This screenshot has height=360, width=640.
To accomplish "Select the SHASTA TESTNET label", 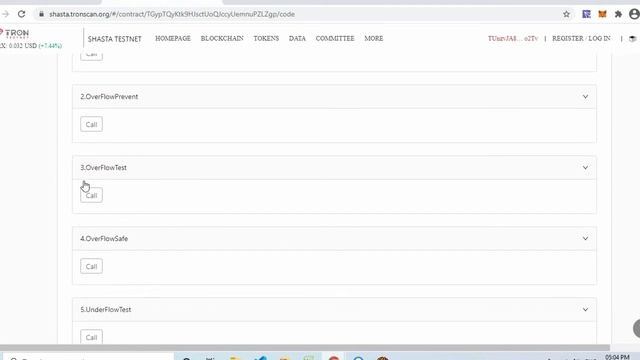I will (x=114, y=39).
